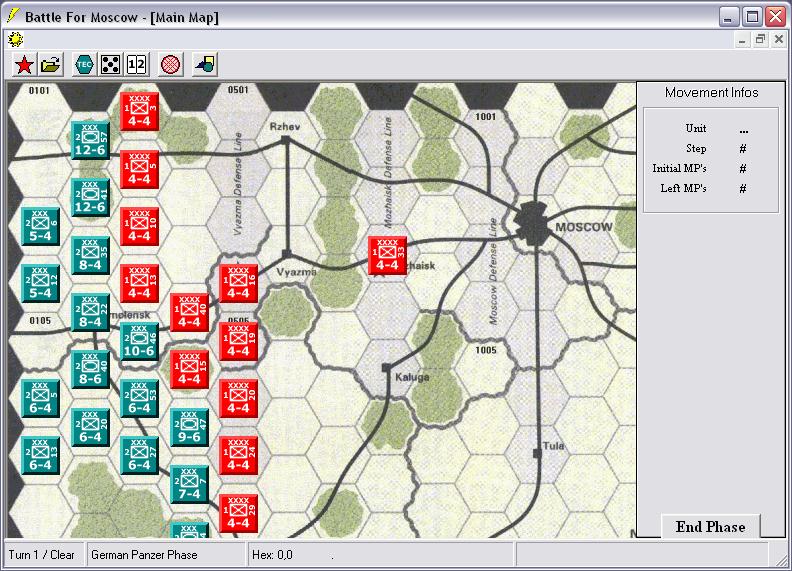The image size is (792, 571).
Task: Click hex labeled 1005
Action: 487,369
